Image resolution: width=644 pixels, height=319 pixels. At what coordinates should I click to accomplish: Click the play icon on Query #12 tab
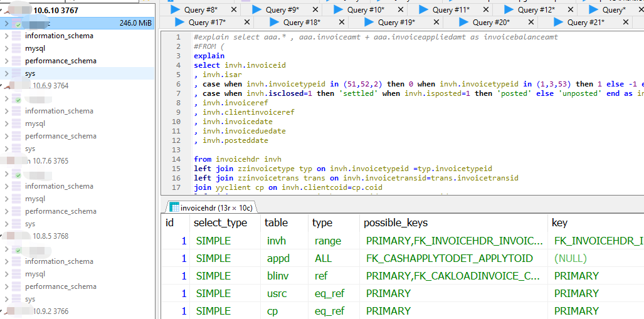[x=509, y=9]
